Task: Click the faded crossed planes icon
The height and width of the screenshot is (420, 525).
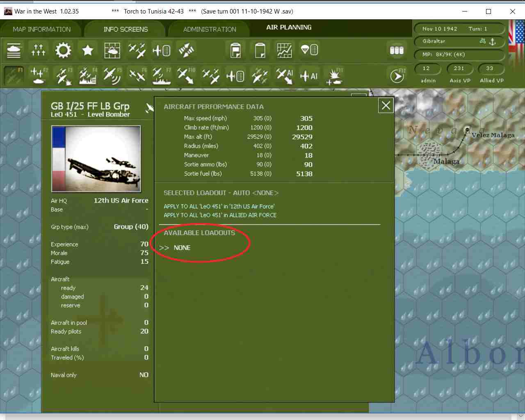Action: click(x=260, y=76)
